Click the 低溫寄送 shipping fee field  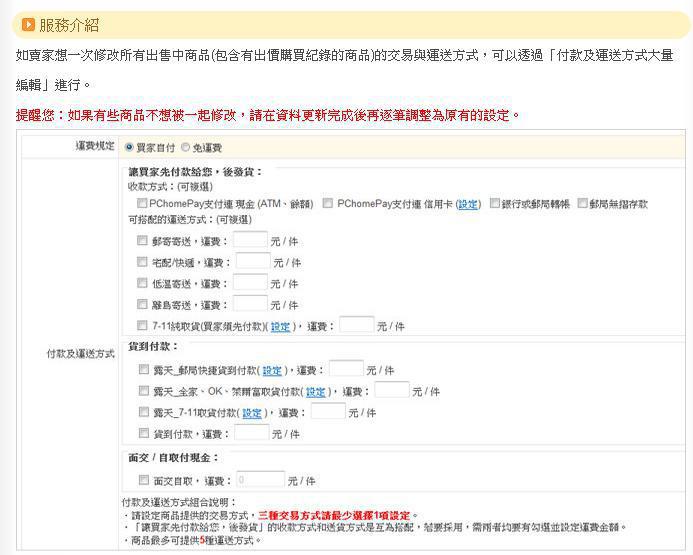[250, 282]
